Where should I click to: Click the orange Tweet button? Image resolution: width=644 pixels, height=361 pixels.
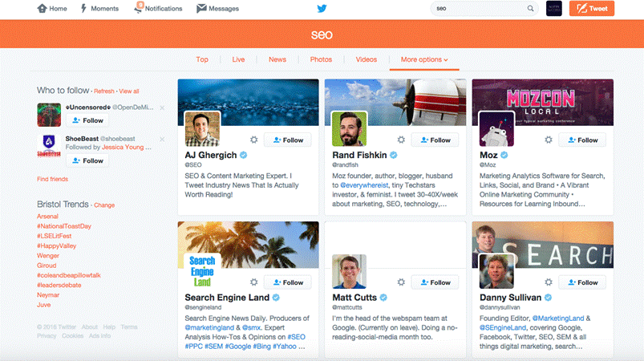pyautogui.click(x=592, y=9)
